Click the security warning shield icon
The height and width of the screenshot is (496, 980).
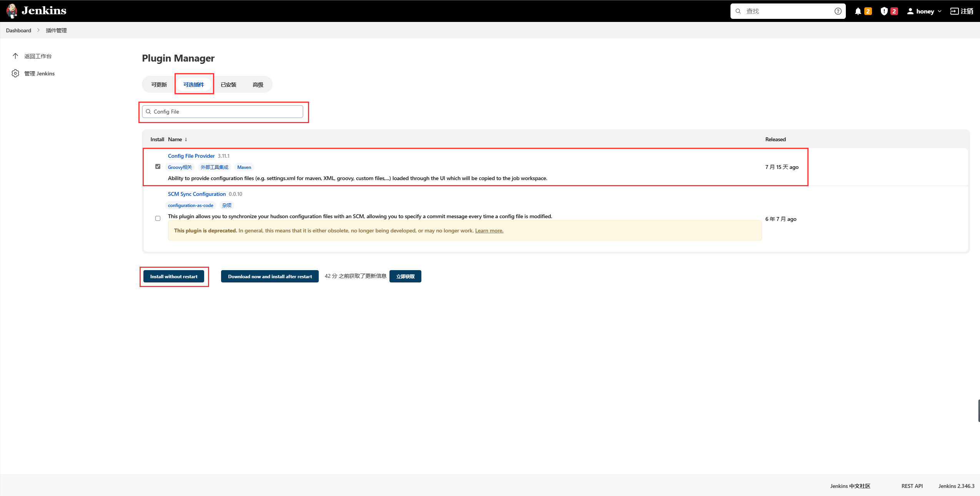(x=883, y=11)
